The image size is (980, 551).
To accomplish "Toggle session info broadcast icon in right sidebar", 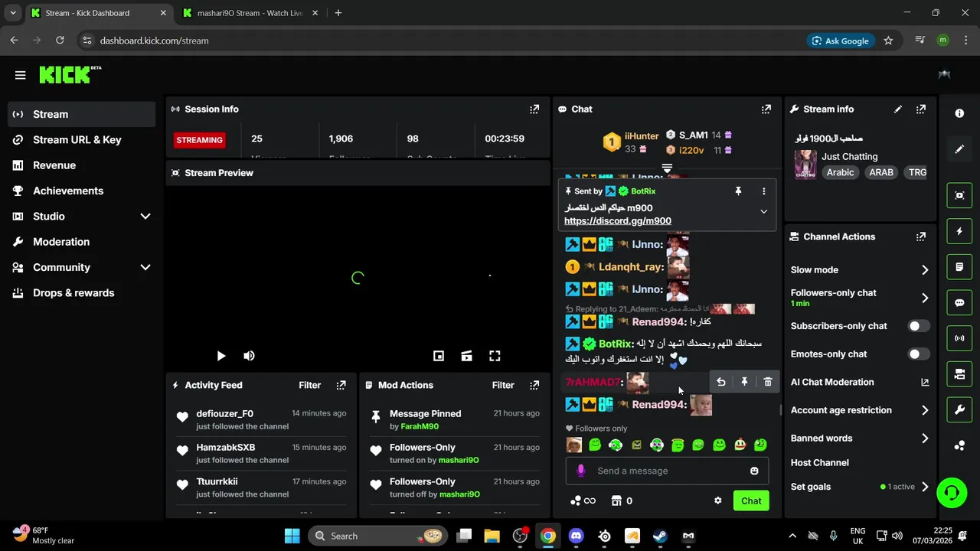I will tap(959, 338).
